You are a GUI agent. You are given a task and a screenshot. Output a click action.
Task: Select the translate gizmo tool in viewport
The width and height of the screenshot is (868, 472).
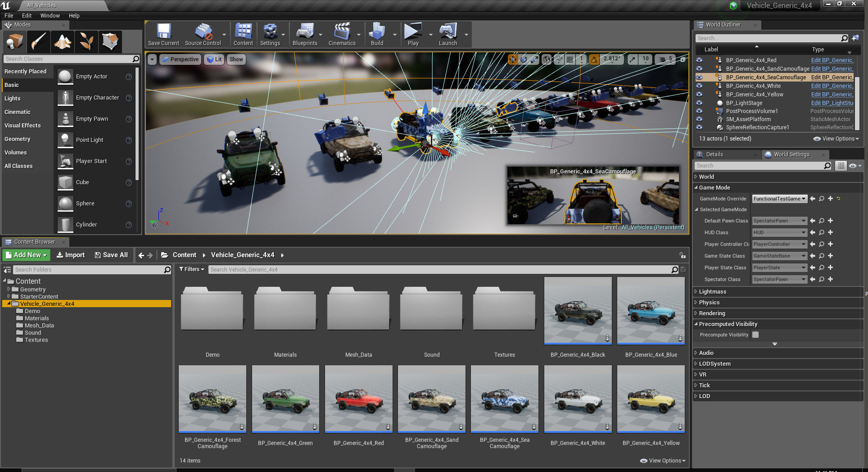point(513,59)
